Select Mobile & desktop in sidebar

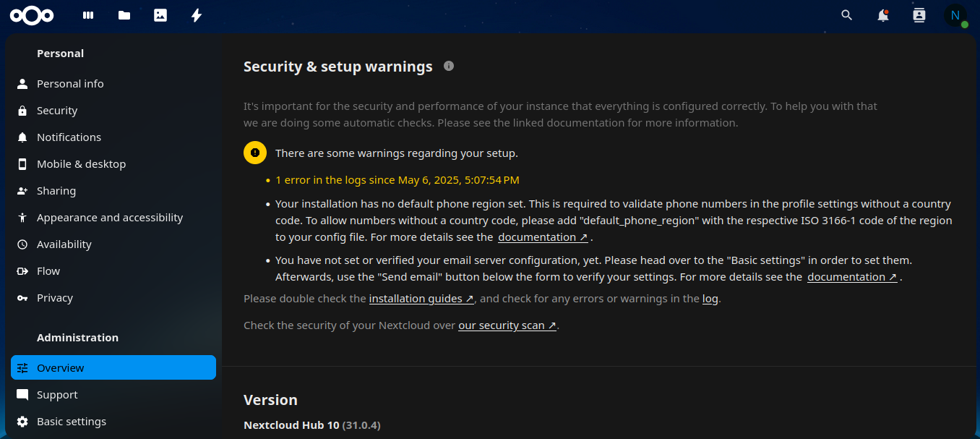(x=81, y=164)
